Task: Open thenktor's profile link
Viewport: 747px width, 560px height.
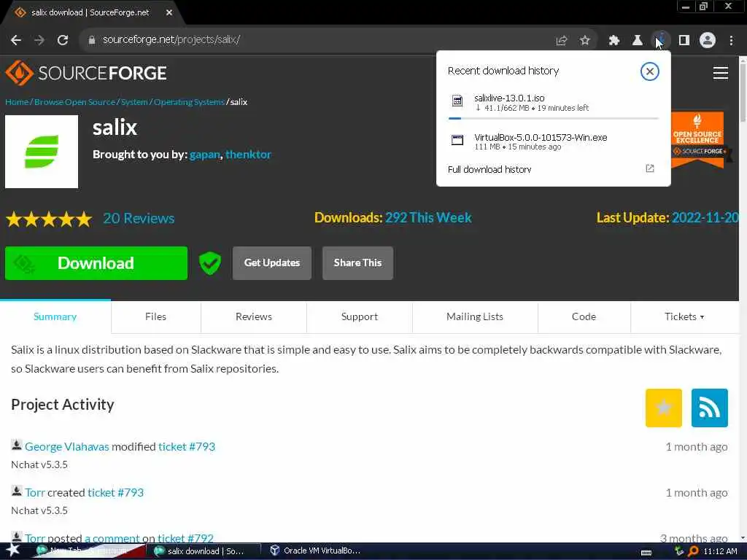Action: pos(248,155)
